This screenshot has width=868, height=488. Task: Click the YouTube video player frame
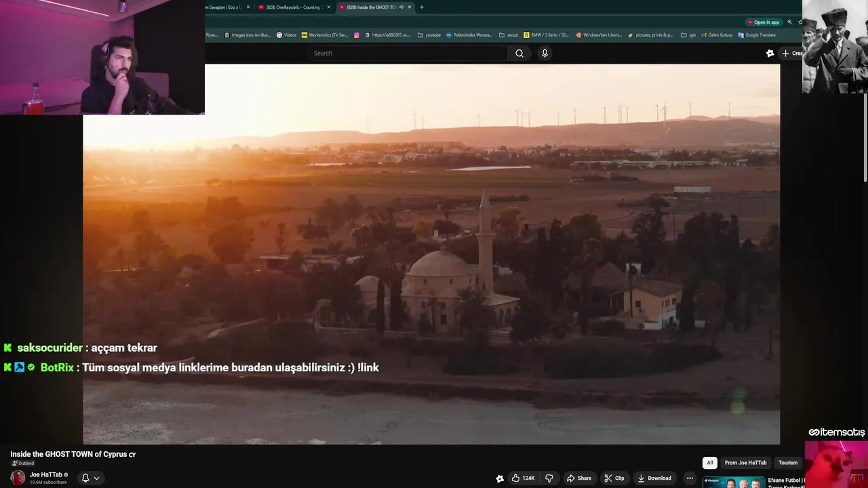point(431,254)
